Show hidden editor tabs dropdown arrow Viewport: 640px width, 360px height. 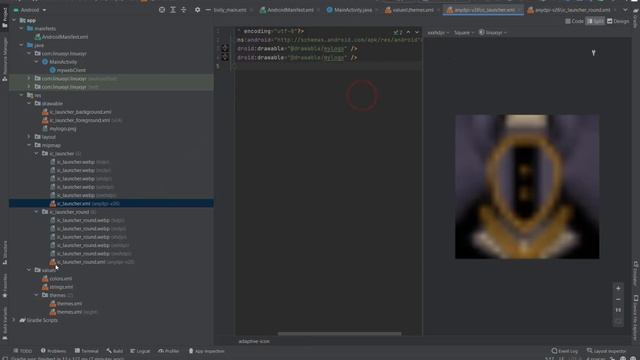625,10
